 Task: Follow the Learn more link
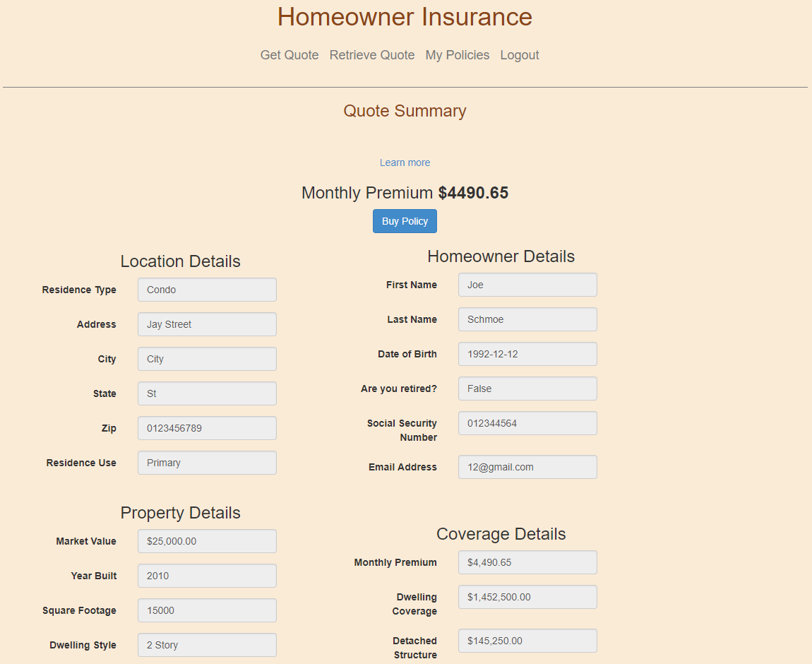(405, 162)
